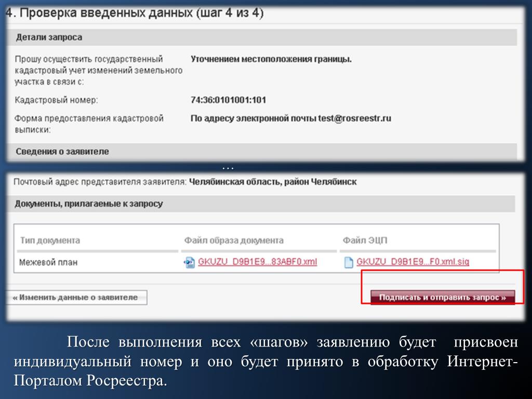Click the test@rosreestr.ru e-mail delivery value
The height and width of the screenshot is (399, 532).
291,118
